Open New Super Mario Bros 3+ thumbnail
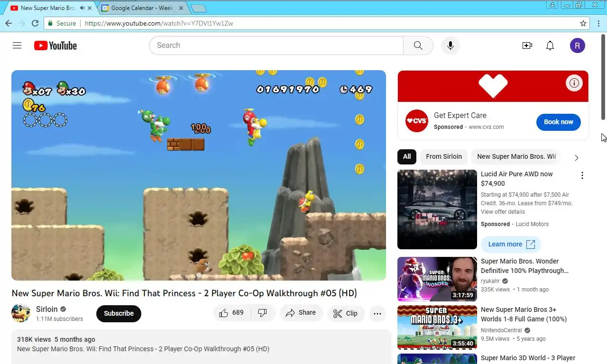 pyautogui.click(x=437, y=328)
